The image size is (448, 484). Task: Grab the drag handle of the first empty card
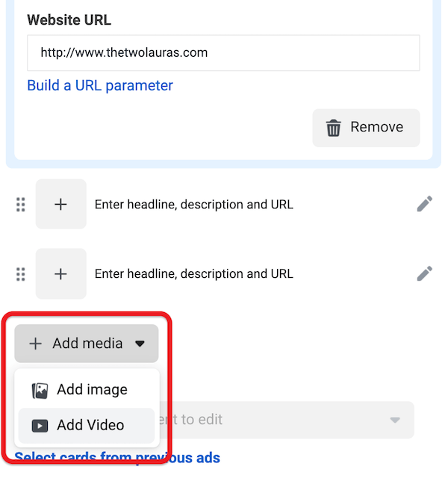tap(21, 205)
